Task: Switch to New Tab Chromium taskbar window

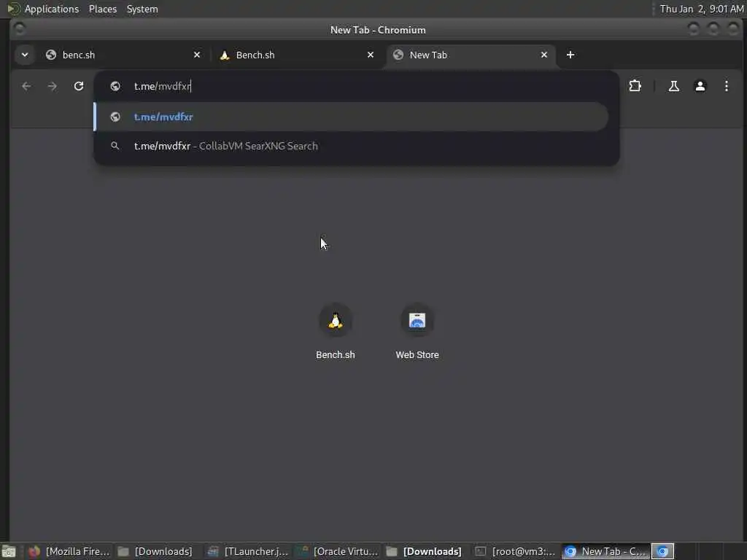Action: (x=605, y=551)
